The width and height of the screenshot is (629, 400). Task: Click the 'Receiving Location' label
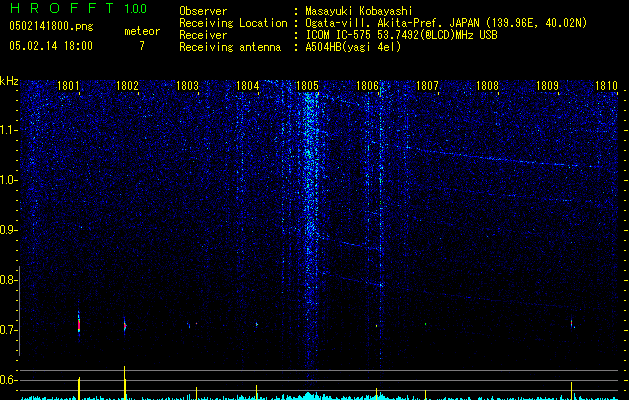(x=233, y=23)
